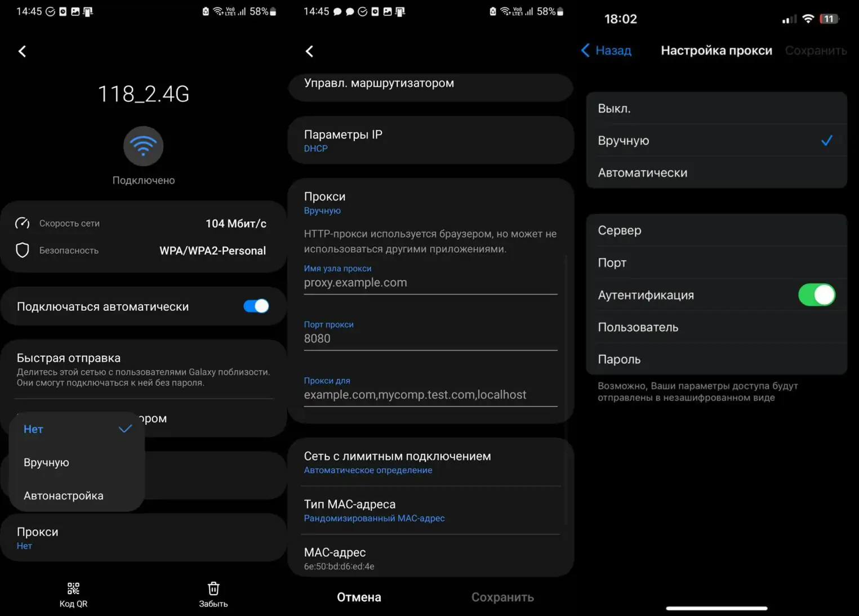Viewport: 859px width, 616px height.
Task: Tap Сохранить at the bottom of middle screen
Action: (x=502, y=597)
